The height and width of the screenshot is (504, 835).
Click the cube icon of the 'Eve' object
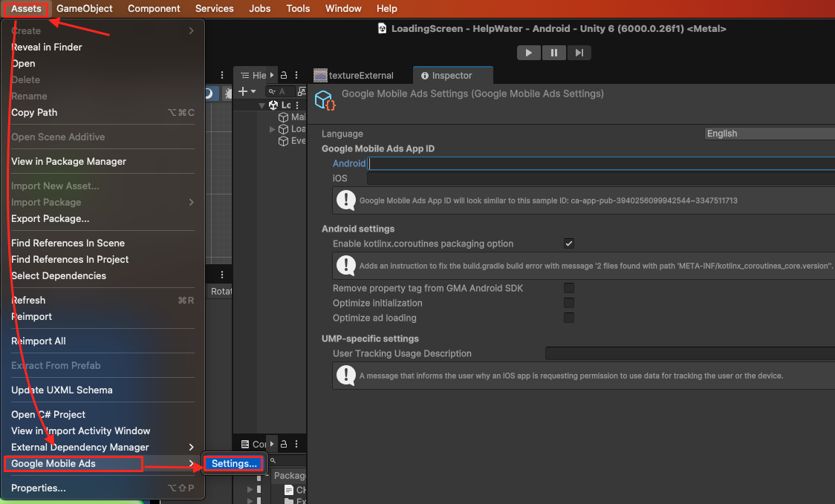click(283, 141)
